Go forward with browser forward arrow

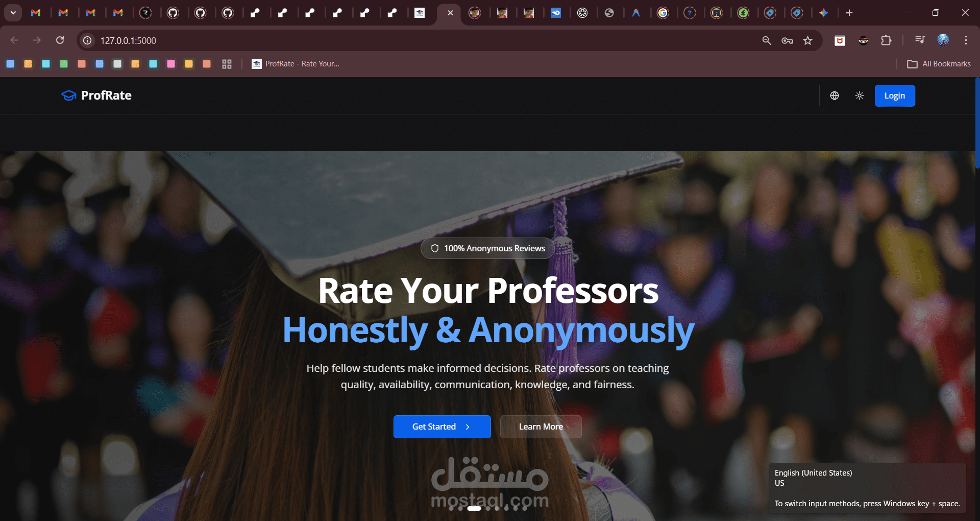tap(37, 40)
